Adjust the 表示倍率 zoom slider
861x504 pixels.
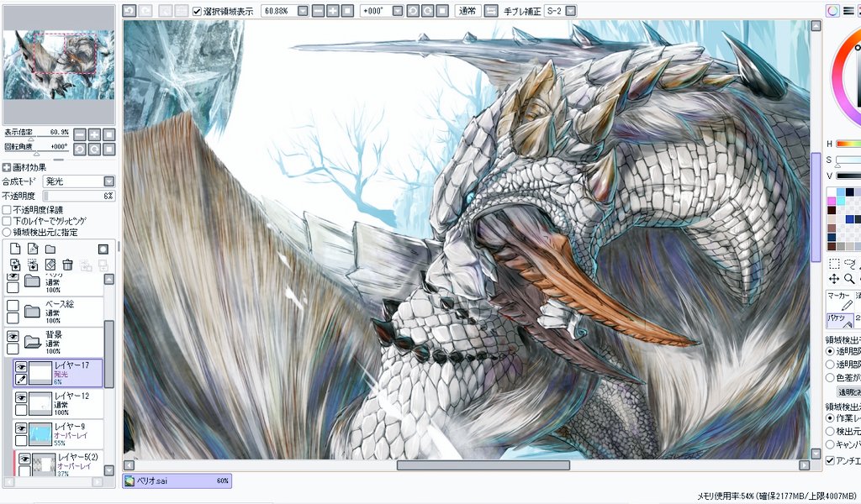[37, 139]
